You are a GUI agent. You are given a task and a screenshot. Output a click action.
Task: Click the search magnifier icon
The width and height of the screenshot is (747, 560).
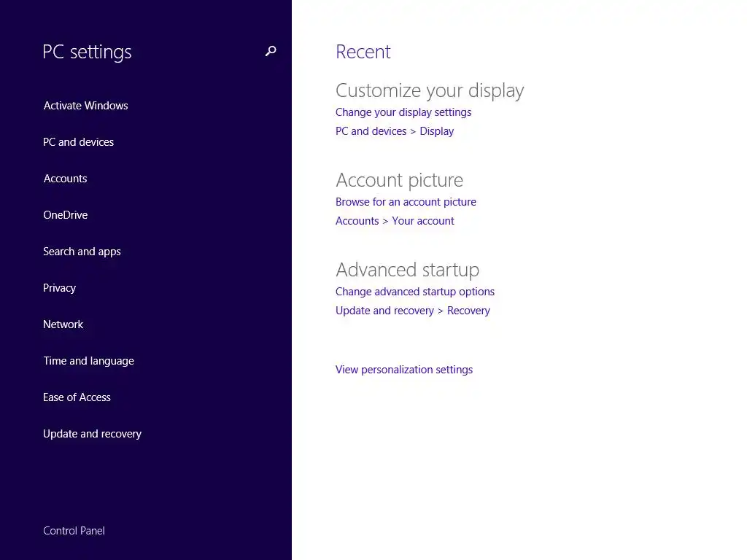[271, 51]
